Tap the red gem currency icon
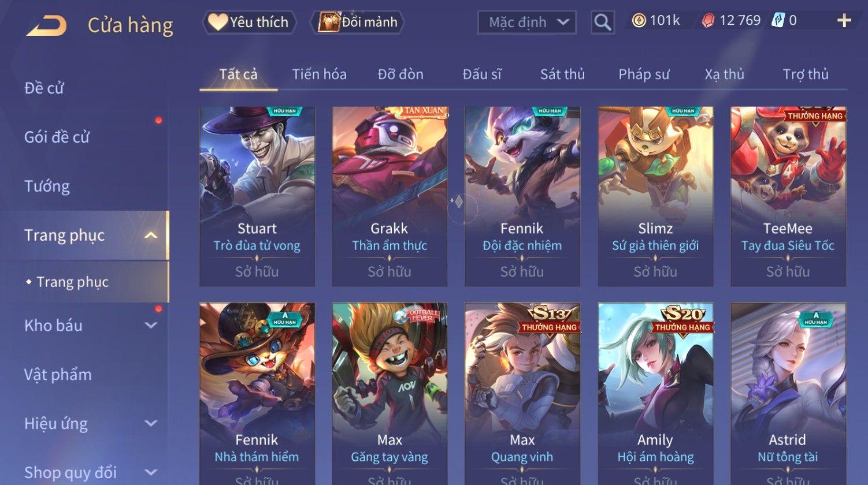The width and height of the screenshot is (868, 485). (x=708, y=21)
